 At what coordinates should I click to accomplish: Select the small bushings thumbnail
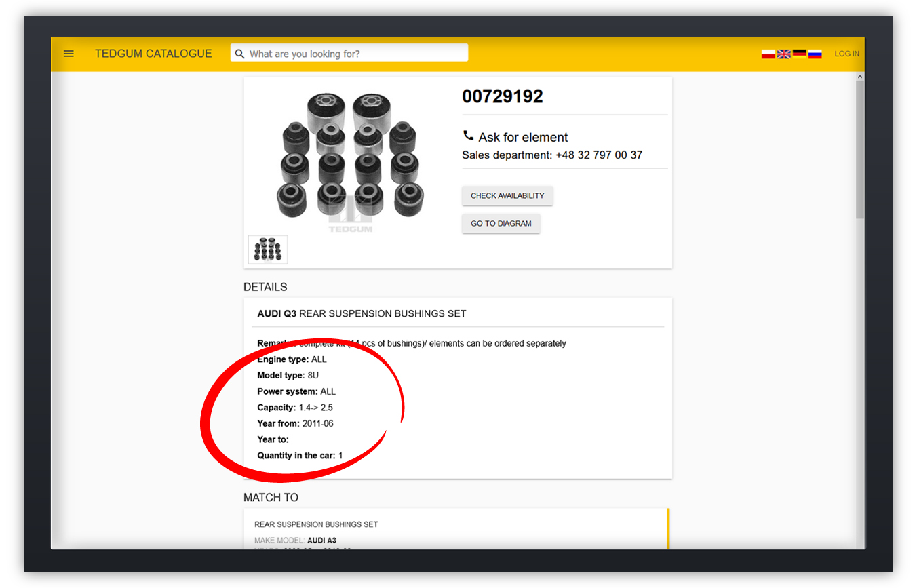[268, 250]
